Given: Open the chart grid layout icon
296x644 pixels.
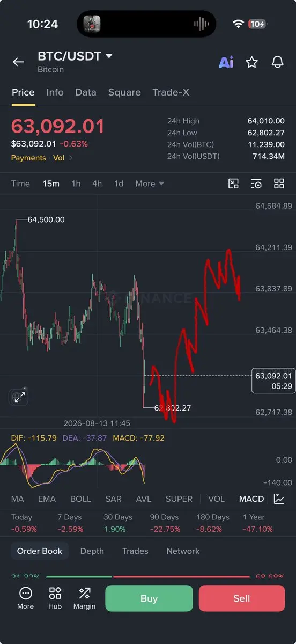Looking at the screenshot, I should tap(279, 184).
